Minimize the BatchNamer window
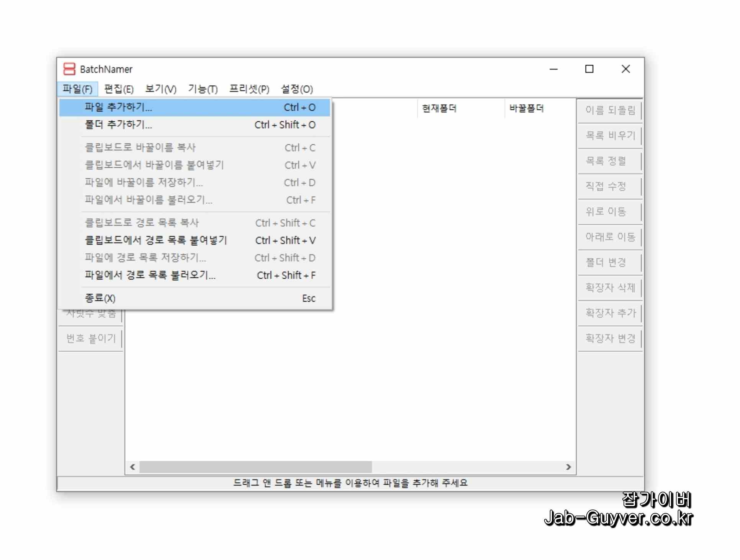This screenshot has width=740, height=560. click(553, 69)
